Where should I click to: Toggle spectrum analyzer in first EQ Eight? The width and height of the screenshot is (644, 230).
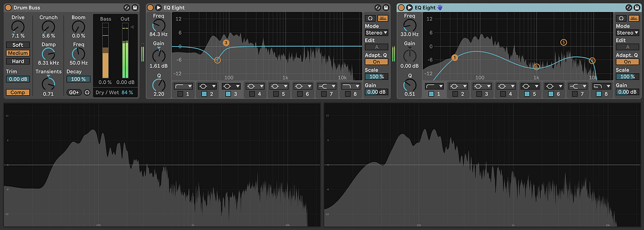382,18
